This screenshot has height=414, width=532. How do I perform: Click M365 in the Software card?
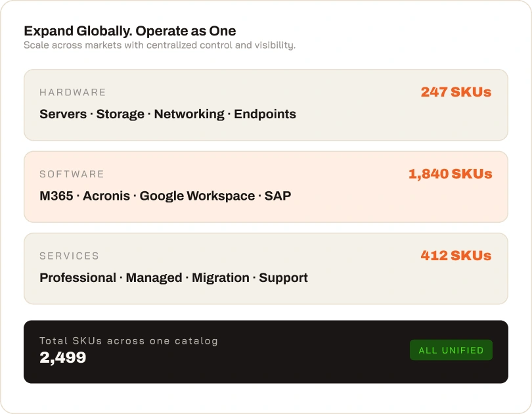coord(56,196)
